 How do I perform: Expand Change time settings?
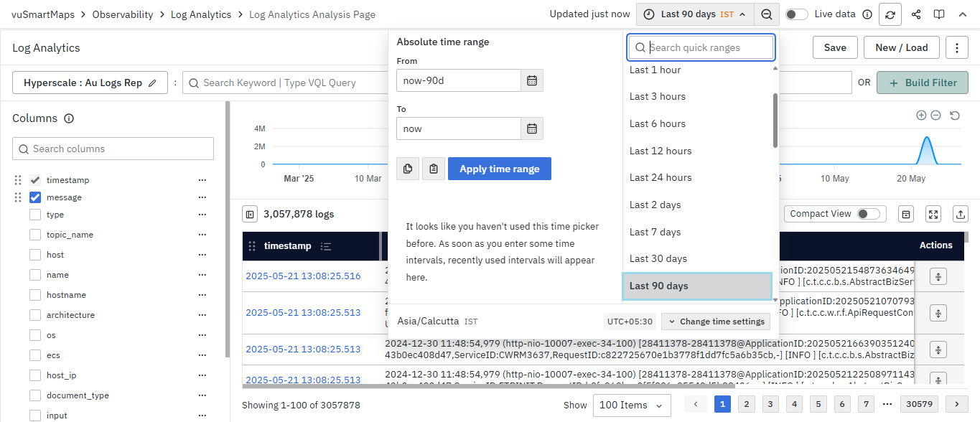[x=715, y=322]
